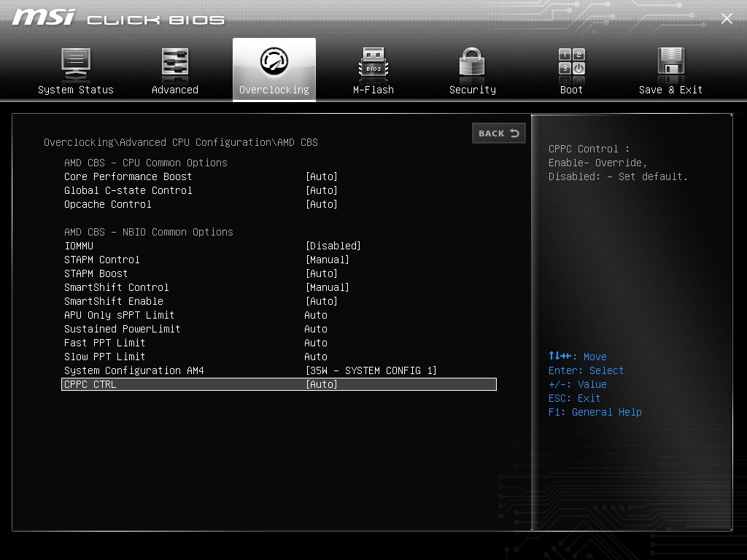Click the CPPC Control help description
Image resolution: width=747 pixels, height=560 pixels.
tap(618, 163)
